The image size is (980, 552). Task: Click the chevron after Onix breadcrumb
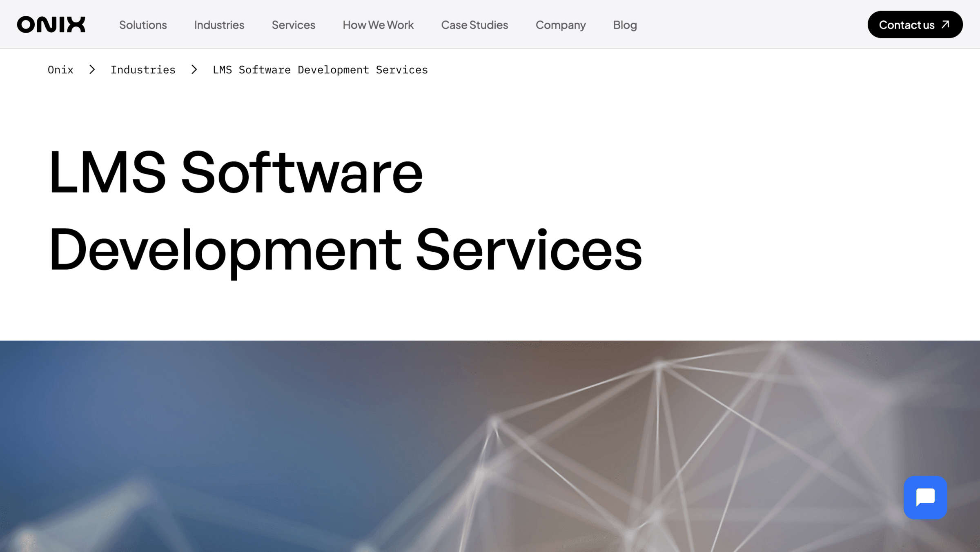(92, 70)
